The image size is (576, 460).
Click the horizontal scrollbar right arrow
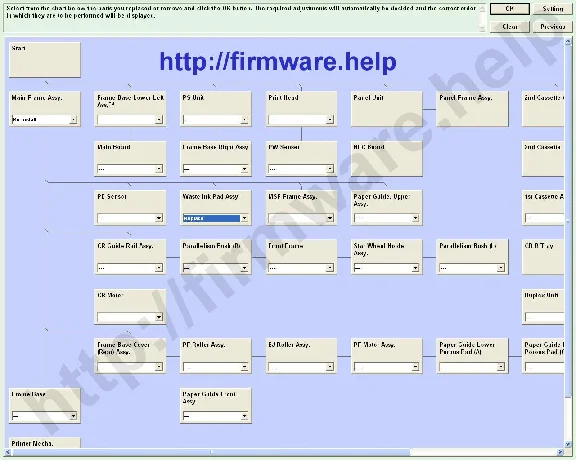[x=561, y=452]
